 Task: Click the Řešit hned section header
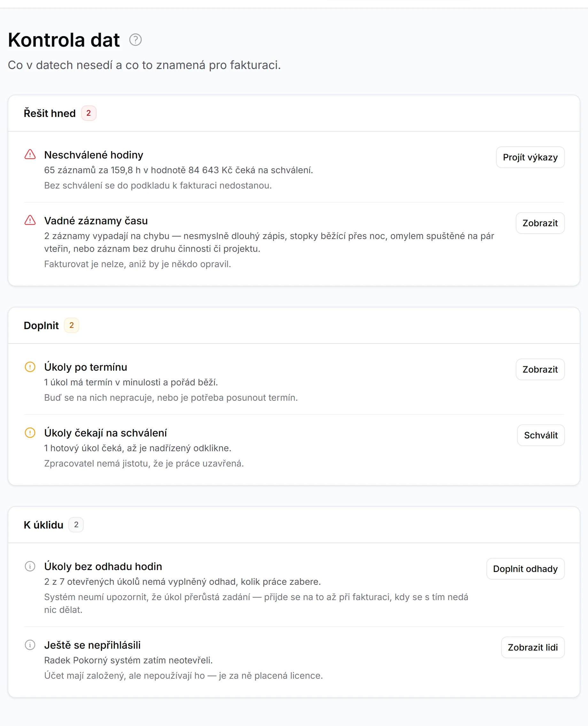coord(50,113)
